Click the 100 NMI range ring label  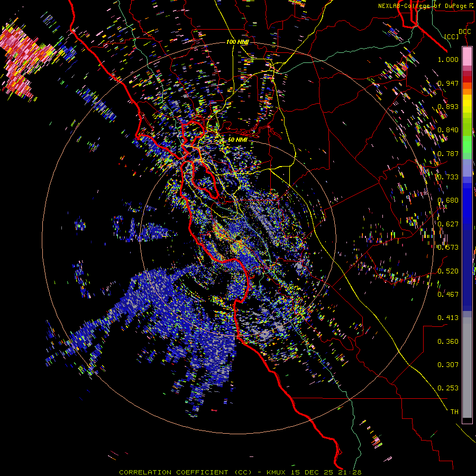pyautogui.click(x=237, y=42)
